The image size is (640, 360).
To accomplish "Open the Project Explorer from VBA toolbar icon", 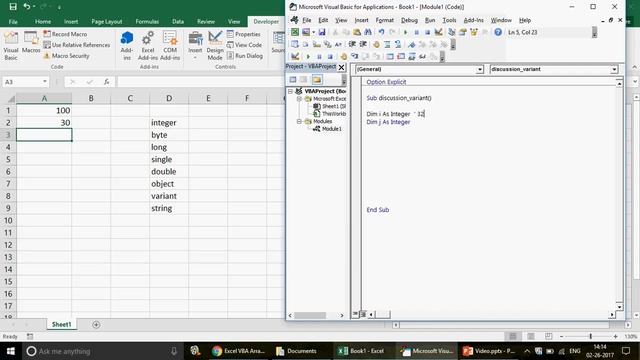I will (451, 32).
